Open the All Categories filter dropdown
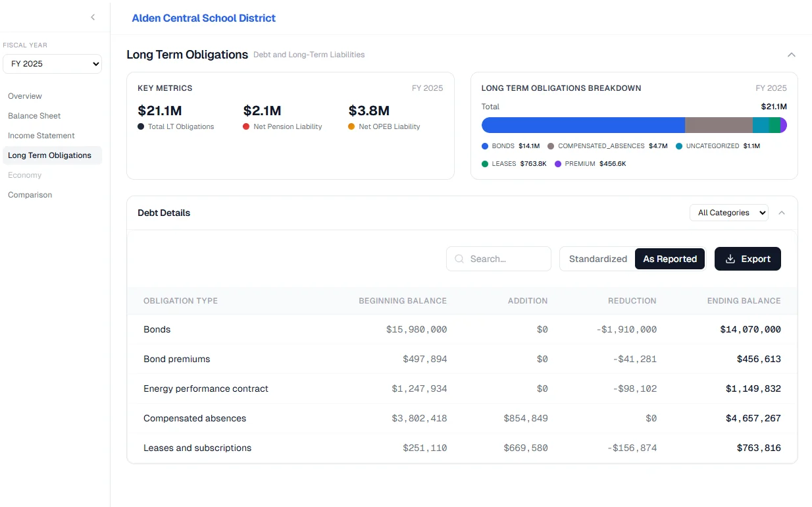 [728, 213]
